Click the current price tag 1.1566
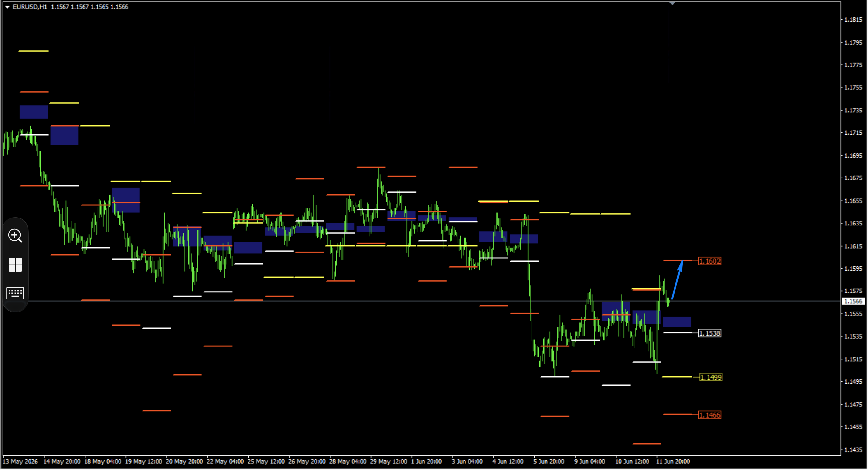Viewport: 868px width, 470px height. tap(853, 301)
